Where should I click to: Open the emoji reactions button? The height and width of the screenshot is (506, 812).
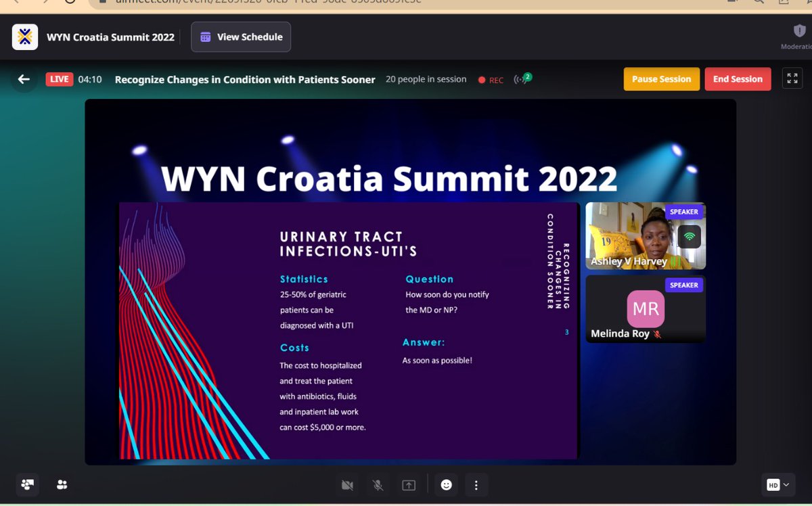(446, 485)
